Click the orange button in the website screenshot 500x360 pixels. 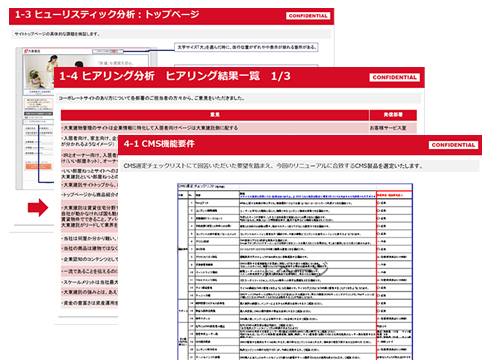click(x=39, y=166)
